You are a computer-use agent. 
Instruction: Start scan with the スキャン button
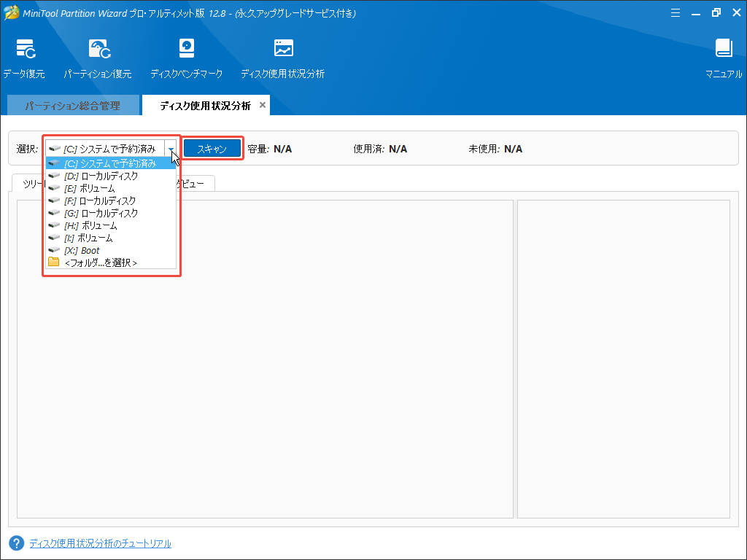pos(212,149)
